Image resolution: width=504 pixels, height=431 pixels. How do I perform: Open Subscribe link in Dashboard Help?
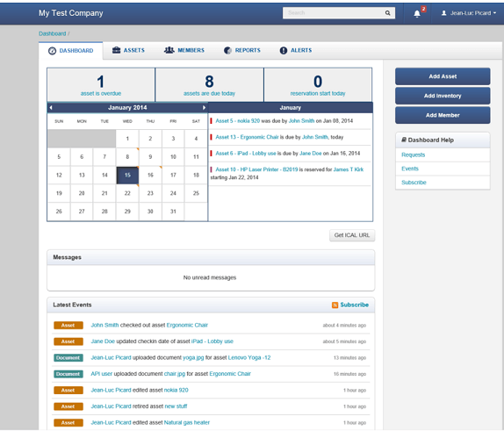[x=414, y=183]
